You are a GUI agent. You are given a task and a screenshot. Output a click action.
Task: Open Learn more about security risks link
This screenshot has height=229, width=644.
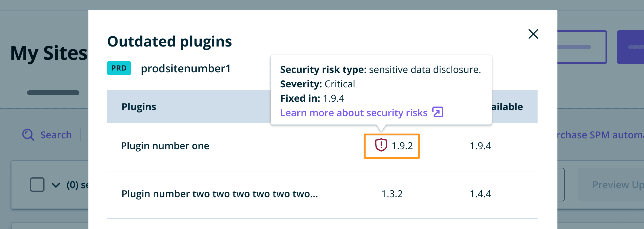click(x=354, y=113)
